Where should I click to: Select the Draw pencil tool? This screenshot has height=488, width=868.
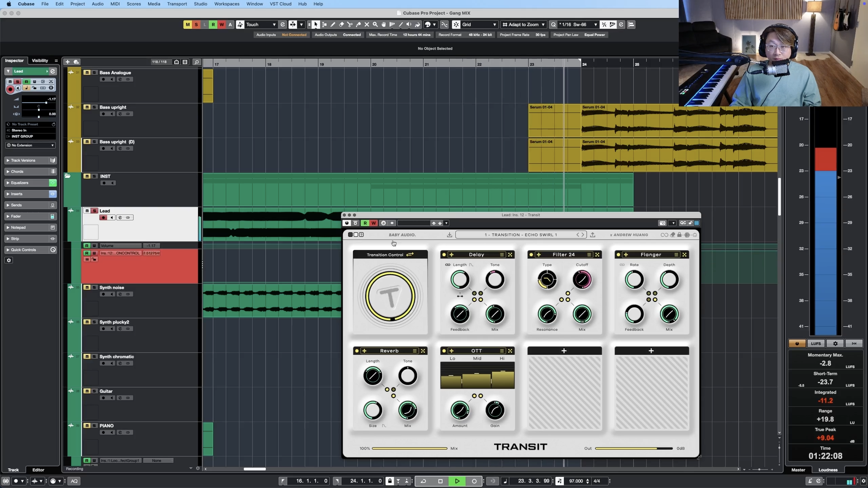pos(333,24)
